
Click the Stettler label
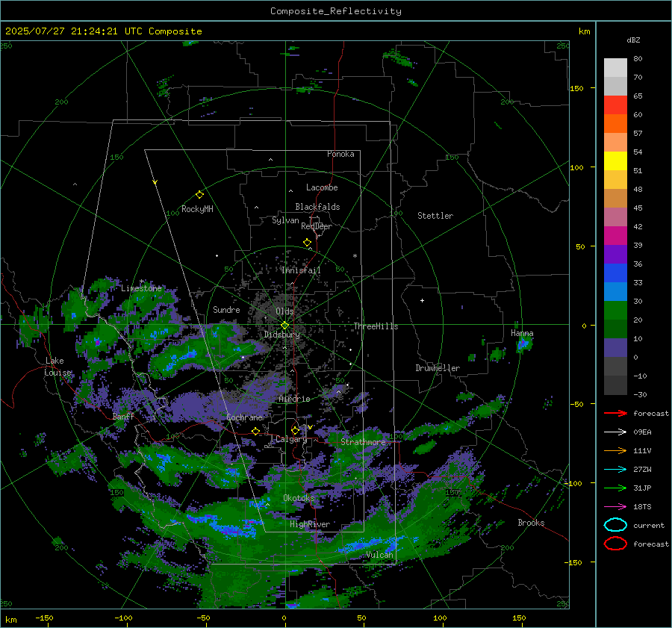click(435, 216)
